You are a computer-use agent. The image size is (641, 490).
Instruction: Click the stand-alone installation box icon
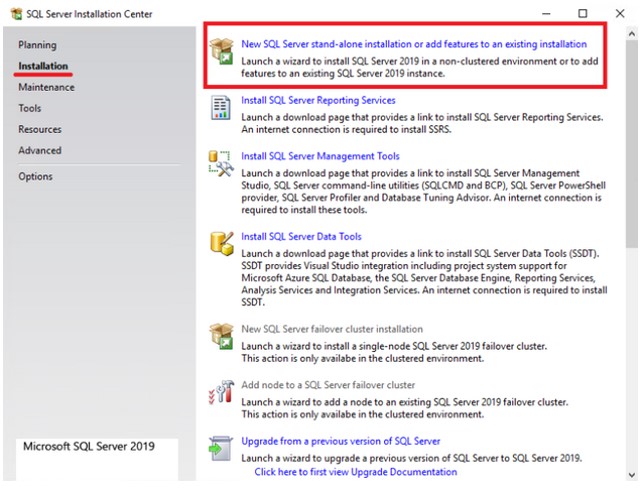[x=221, y=51]
